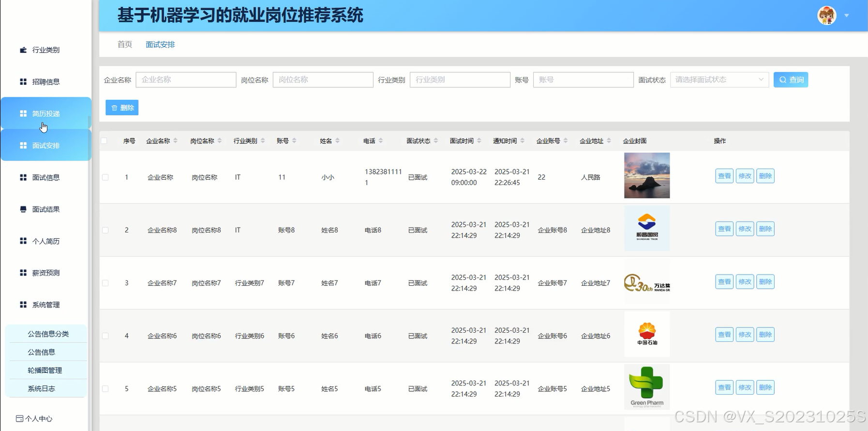Screen dimensions: 868x431
Task: Sort table by 面试时间 column arrows
Action: click(479, 141)
